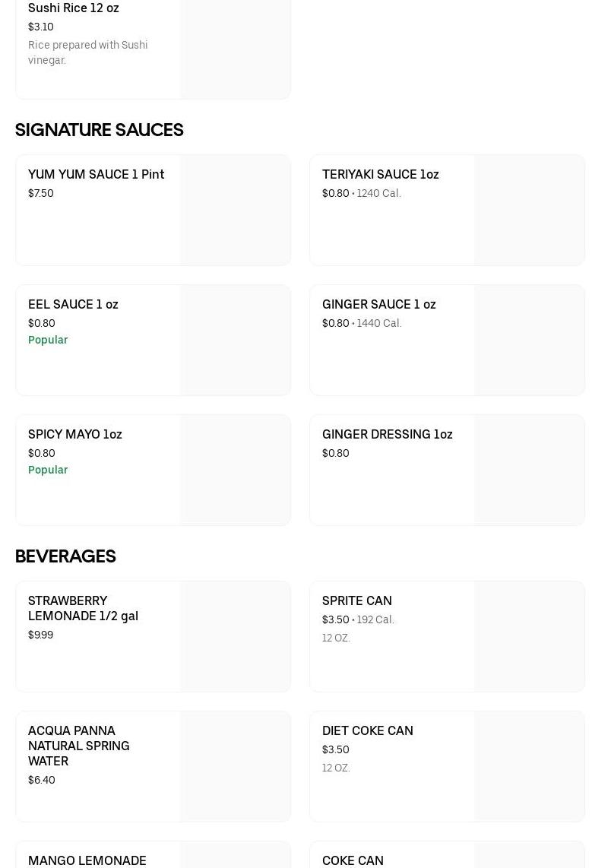Open the EEL SAUCE 1 oz item
611x868 pixels.
(73, 304)
